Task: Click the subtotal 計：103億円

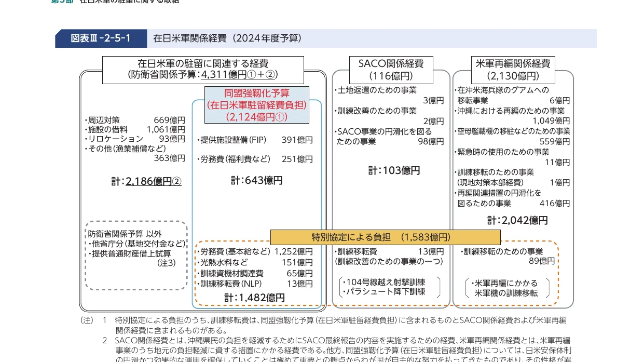Action: tap(394, 170)
